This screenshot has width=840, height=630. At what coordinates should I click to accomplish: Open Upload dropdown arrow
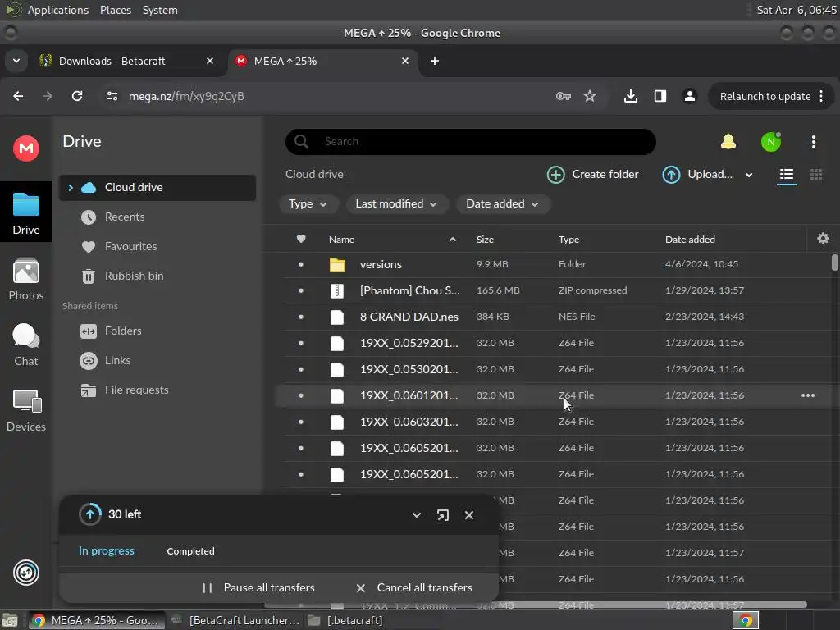point(748,175)
